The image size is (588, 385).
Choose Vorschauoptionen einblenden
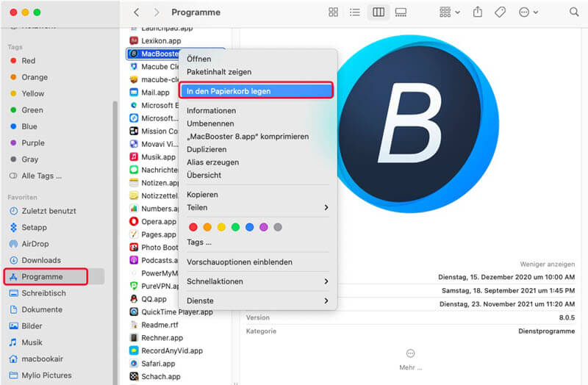pyautogui.click(x=240, y=262)
